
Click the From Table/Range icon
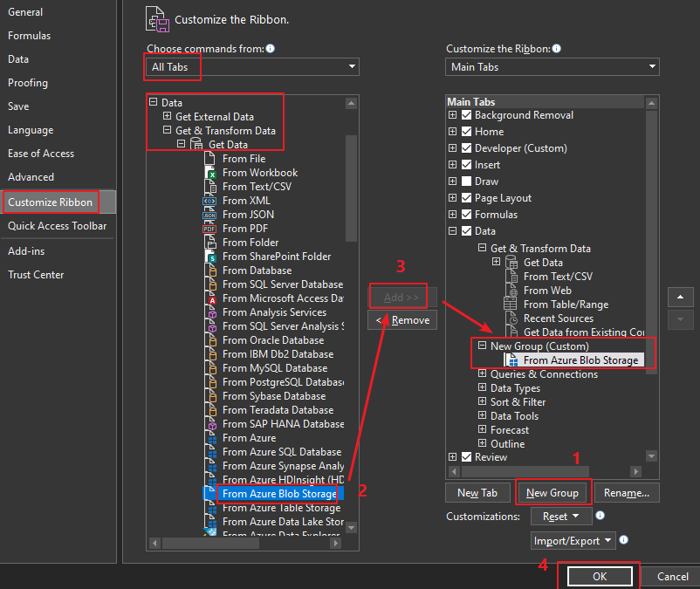click(511, 305)
